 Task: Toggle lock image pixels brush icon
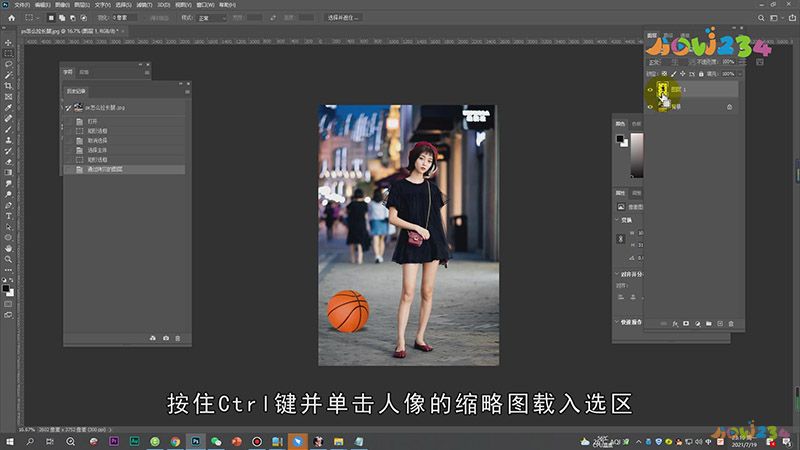[673, 74]
